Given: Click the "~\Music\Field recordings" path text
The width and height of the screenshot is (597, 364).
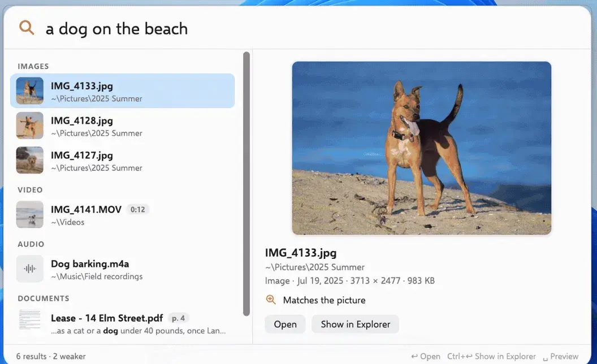Looking at the screenshot, I should pos(97,276).
